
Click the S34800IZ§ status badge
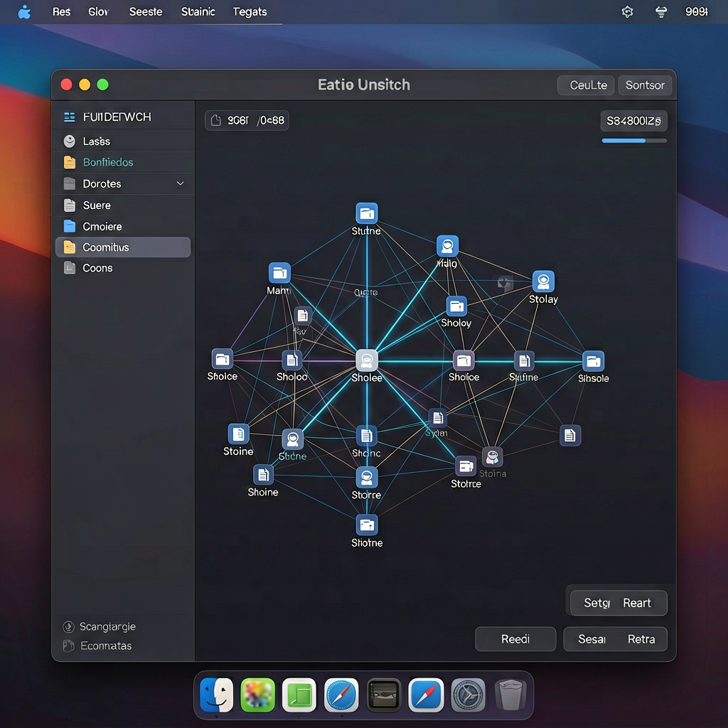point(633,121)
